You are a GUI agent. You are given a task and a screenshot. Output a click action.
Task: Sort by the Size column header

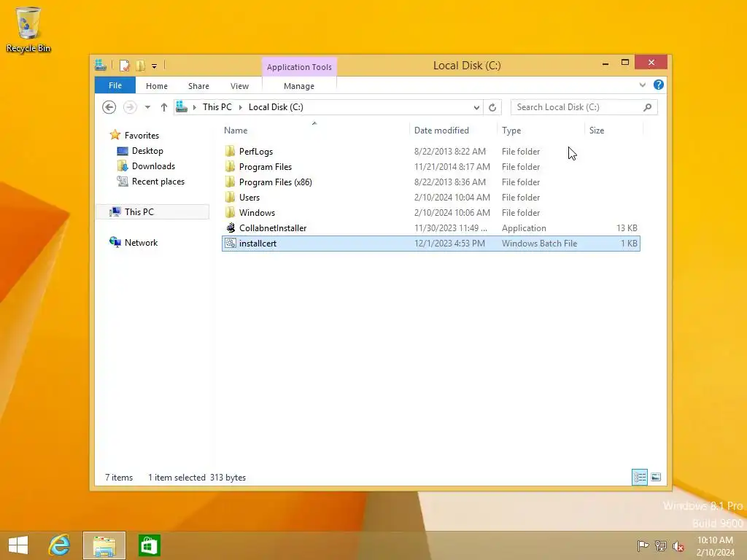(597, 131)
